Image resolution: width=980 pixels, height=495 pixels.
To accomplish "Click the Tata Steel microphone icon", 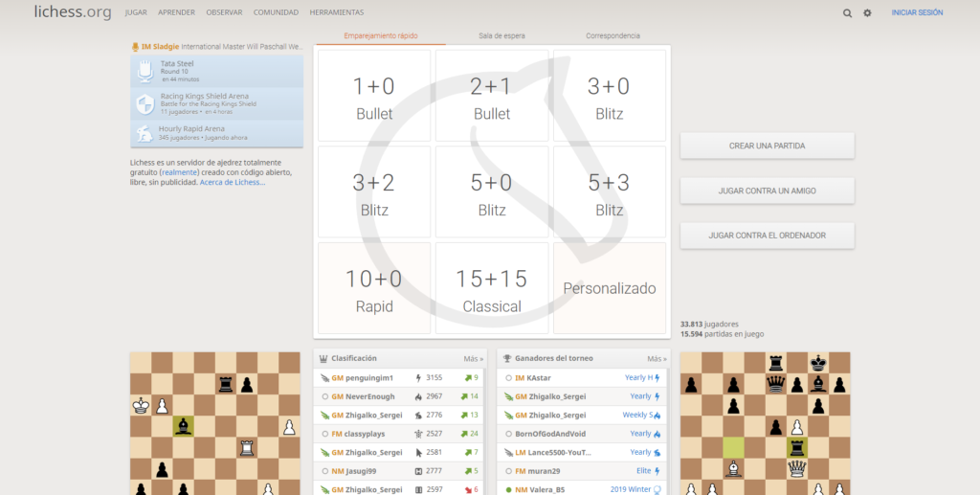I will [x=145, y=71].
